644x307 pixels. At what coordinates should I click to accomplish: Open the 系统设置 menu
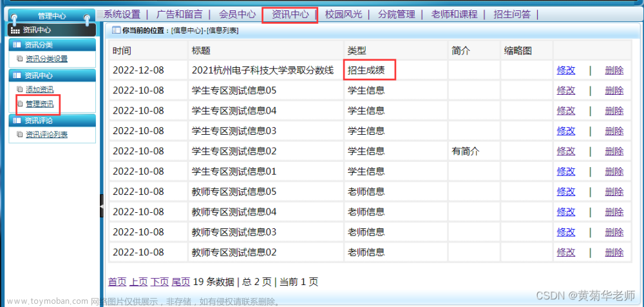tap(122, 14)
